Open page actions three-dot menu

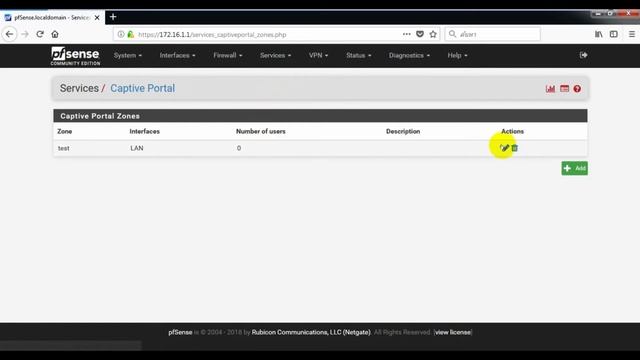(407, 34)
